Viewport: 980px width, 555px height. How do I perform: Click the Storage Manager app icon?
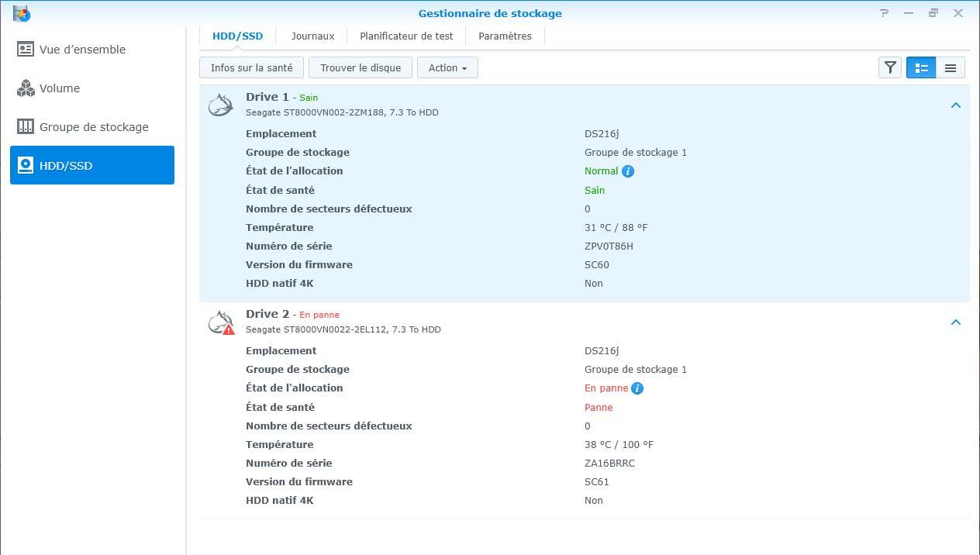pyautogui.click(x=22, y=13)
